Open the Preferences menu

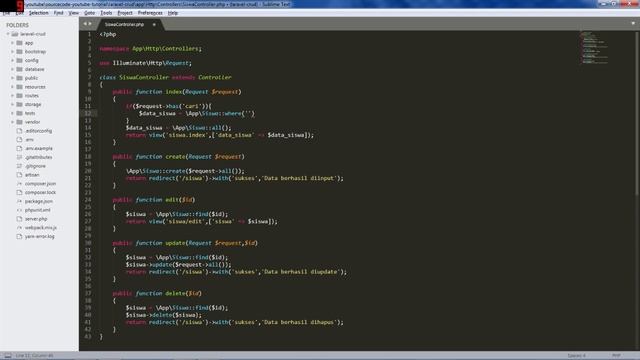(150, 13)
